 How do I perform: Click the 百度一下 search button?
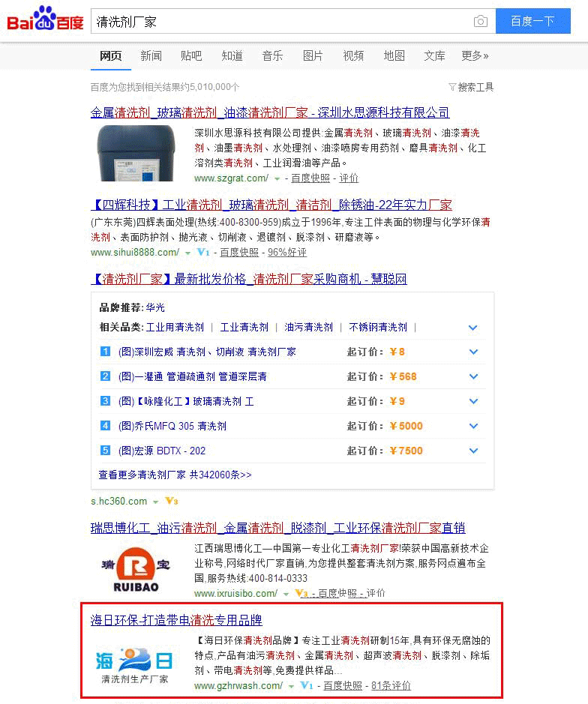pyautogui.click(x=533, y=21)
